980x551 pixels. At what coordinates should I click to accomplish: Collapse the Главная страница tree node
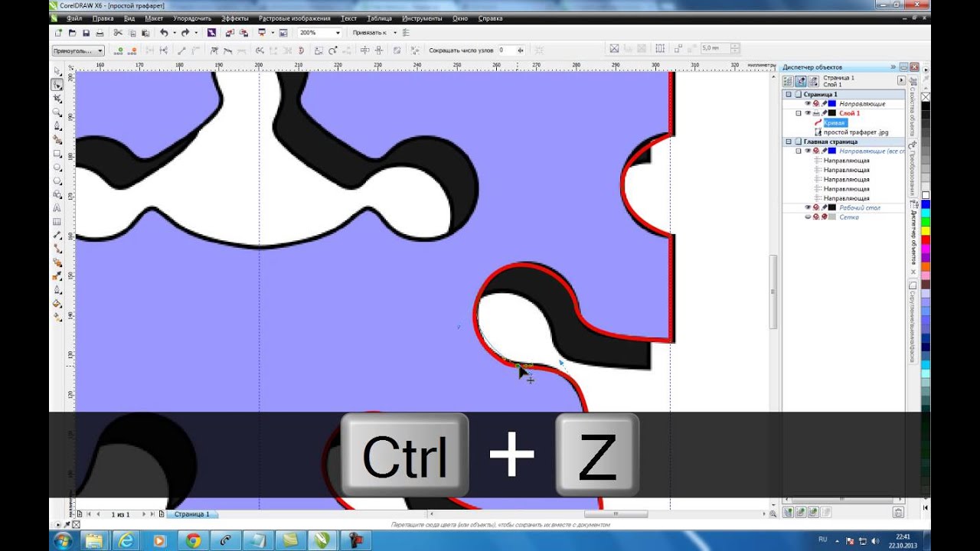[x=788, y=142]
